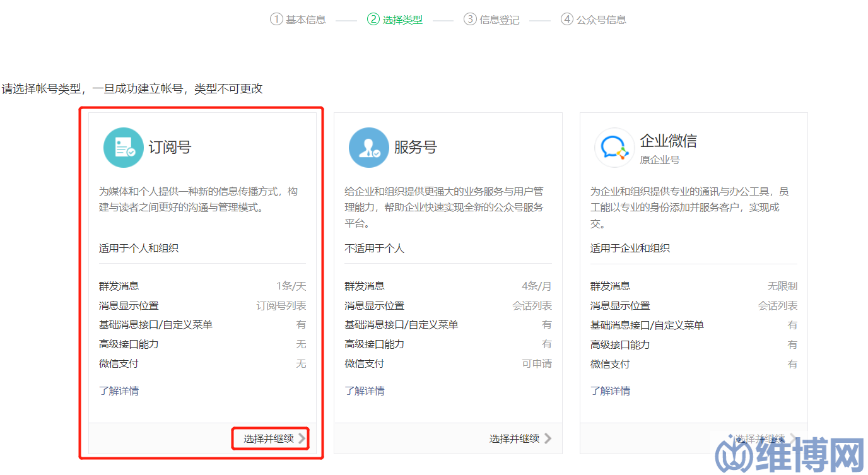Open 了解详情 link in 服务号 card
This screenshot has width=868, height=475.
365,391
